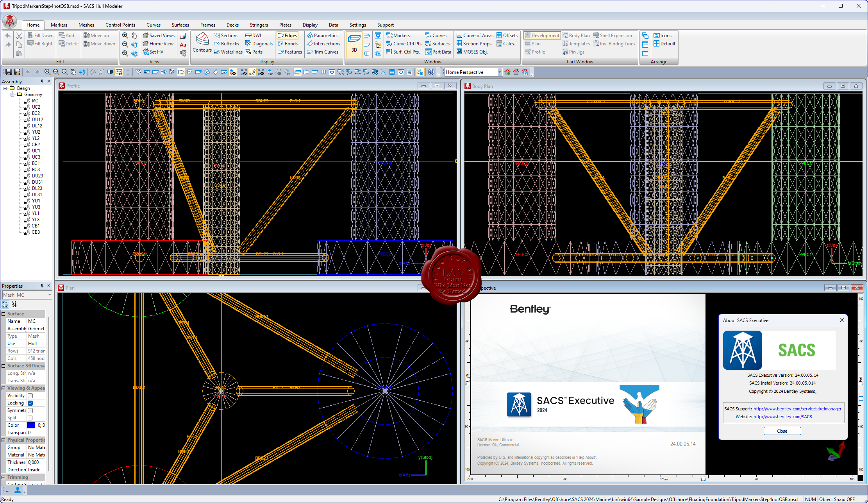Select the DU12 mesh in Assembly tree
This screenshot has width=868, height=503.
point(37,119)
